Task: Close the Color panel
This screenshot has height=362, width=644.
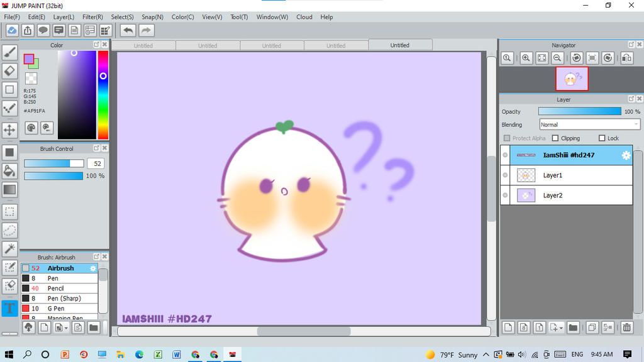Action: (x=105, y=45)
